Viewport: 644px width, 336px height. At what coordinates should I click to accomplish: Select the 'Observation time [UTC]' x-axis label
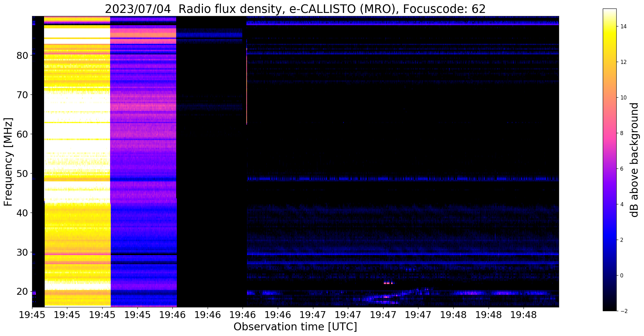295,327
